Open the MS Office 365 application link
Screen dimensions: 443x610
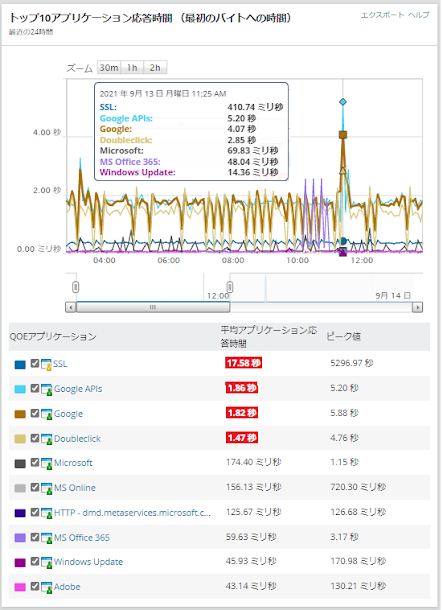82,538
